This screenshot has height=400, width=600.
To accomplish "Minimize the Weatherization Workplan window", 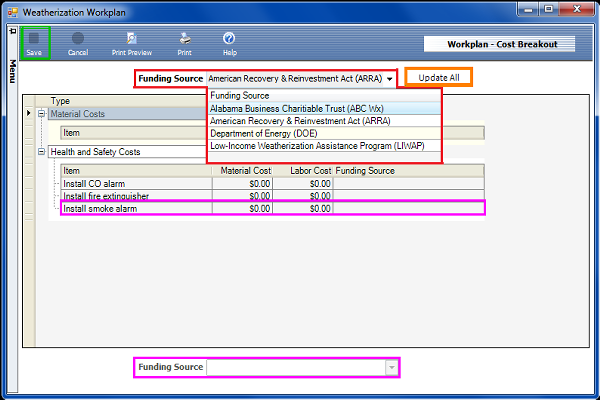I will [529, 9].
